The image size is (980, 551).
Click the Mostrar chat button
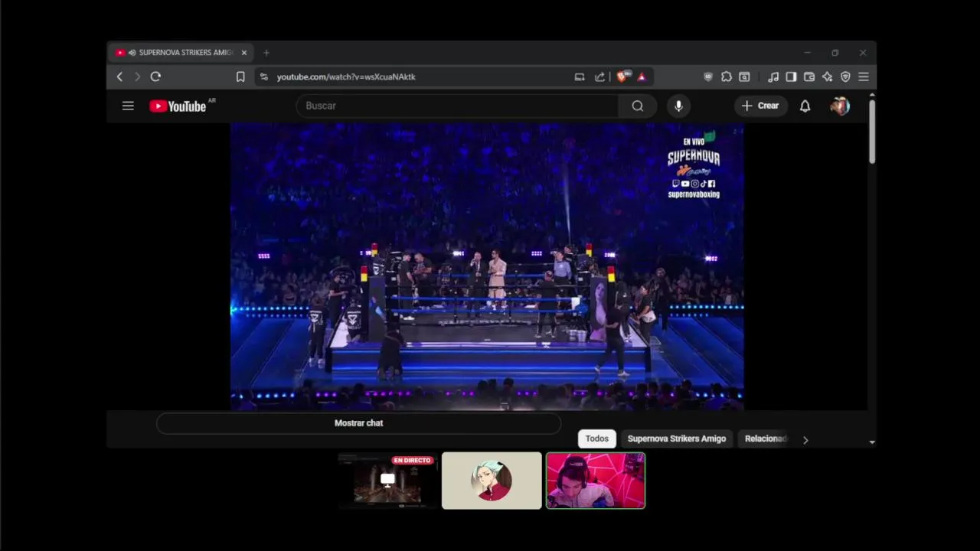click(x=358, y=423)
